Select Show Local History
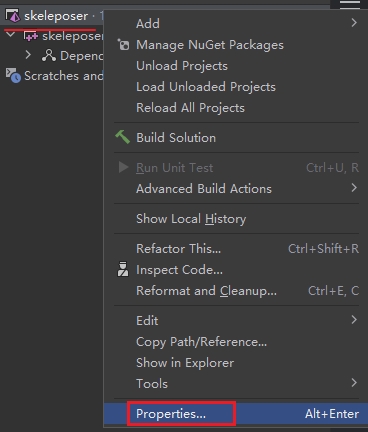This screenshot has height=432, width=368. [x=236, y=219]
